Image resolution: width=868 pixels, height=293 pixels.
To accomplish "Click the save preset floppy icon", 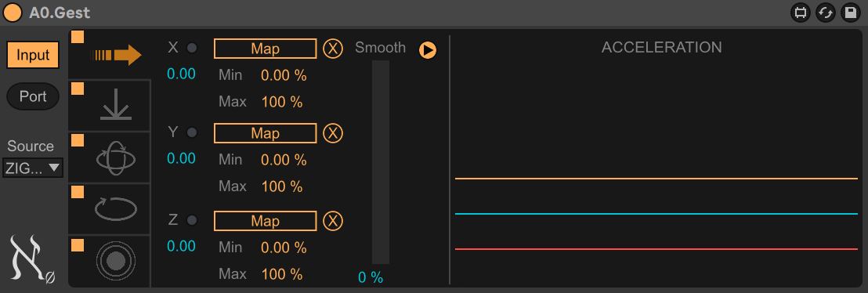I will [x=850, y=13].
